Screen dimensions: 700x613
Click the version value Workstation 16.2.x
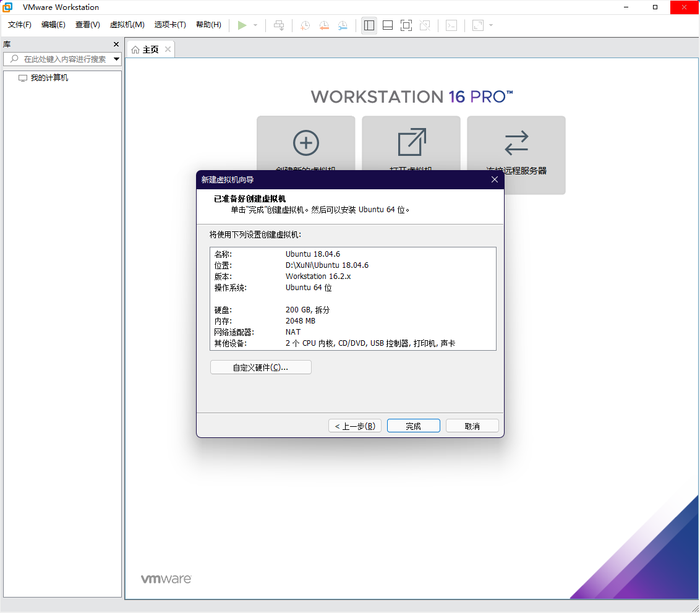click(318, 276)
